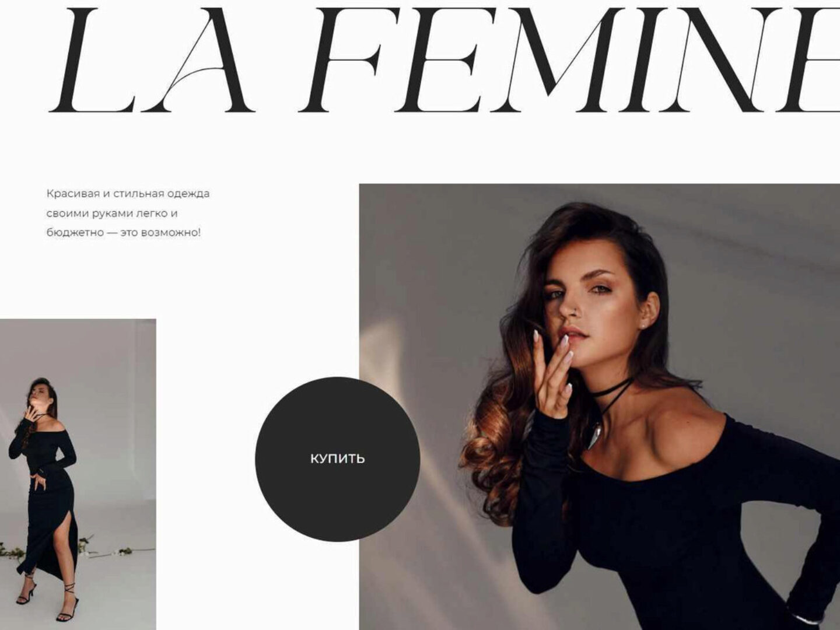Click the text line 'Красивая и стильная одежда'

(x=128, y=193)
